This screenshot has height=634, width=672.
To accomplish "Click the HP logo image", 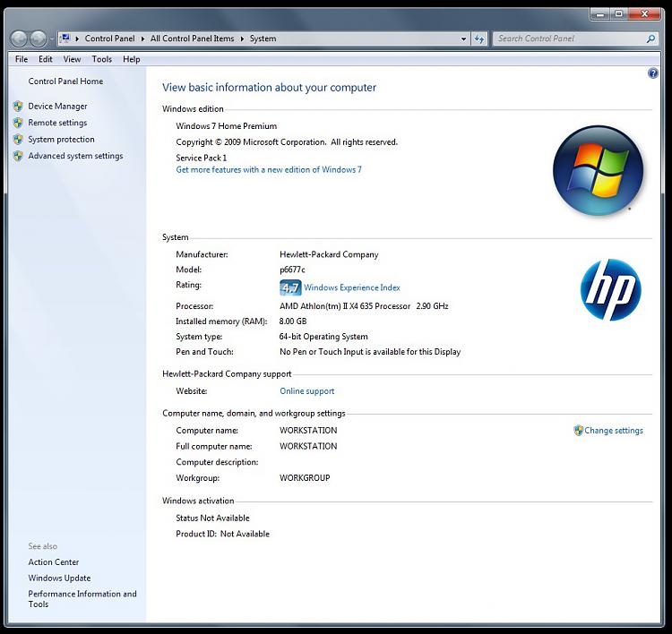I will tap(610, 289).
